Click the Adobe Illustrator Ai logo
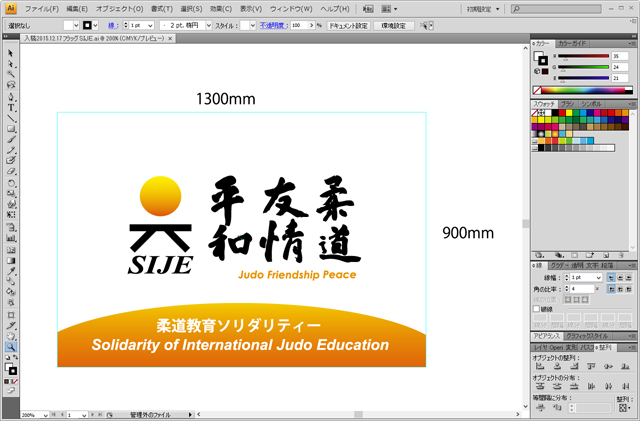 (11, 8)
